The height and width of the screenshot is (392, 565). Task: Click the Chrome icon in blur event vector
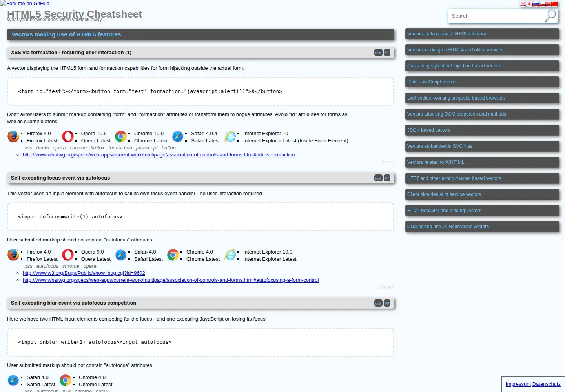(66, 380)
